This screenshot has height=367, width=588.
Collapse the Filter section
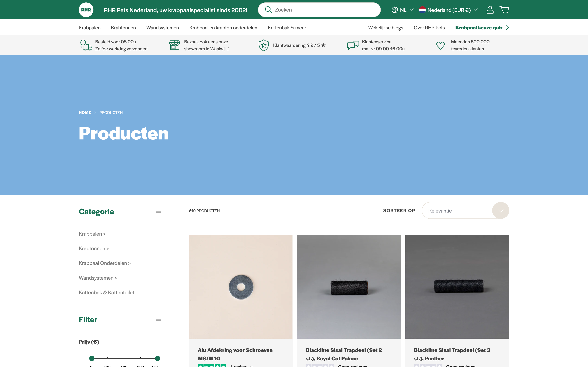coord(158,320)
